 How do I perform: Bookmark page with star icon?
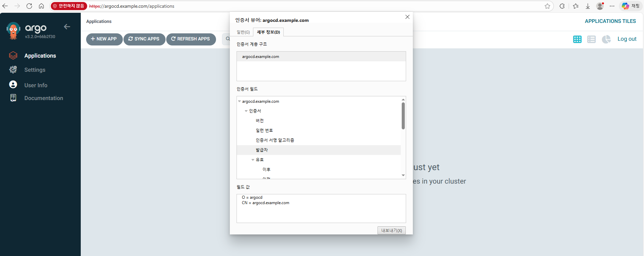point(547,6)
